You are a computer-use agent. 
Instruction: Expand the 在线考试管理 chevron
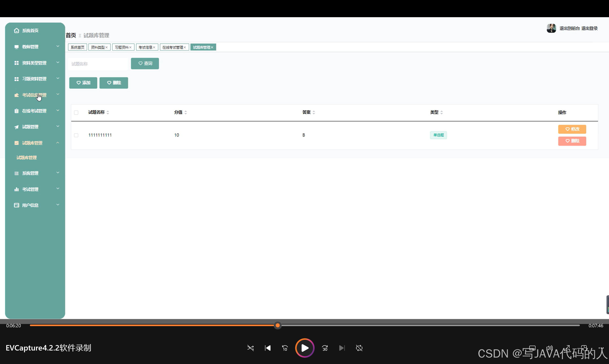click(58, 110)
